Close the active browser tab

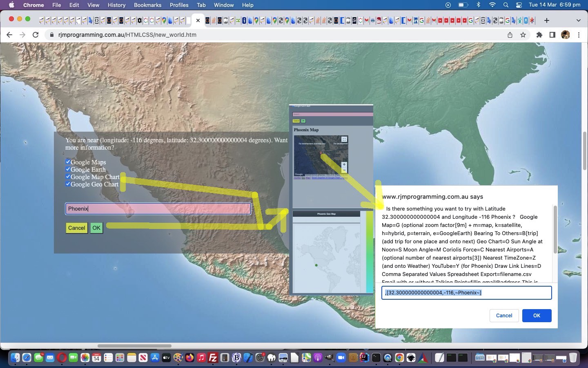click(x=198, y=20)
